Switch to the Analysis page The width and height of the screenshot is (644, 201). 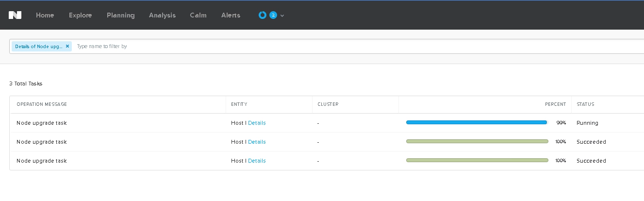coord(163,15)
